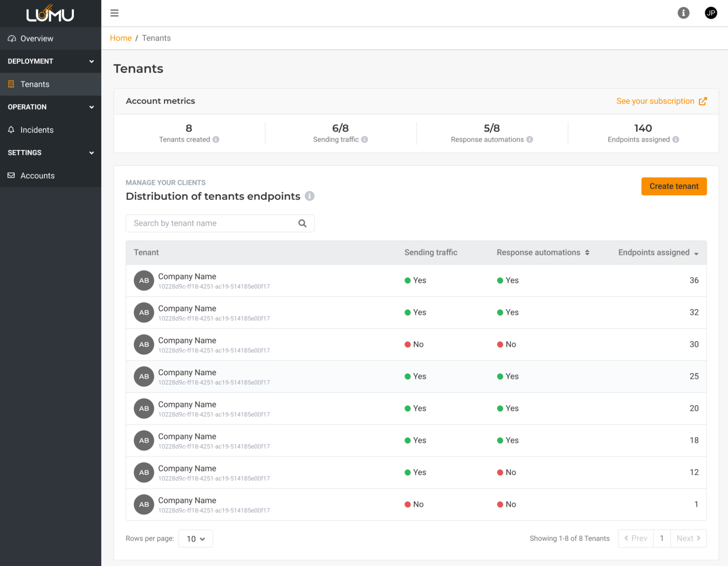Collapse the OPERATION sidebar section
This screenshot has height=566, width=728.
tap(91, 107)
